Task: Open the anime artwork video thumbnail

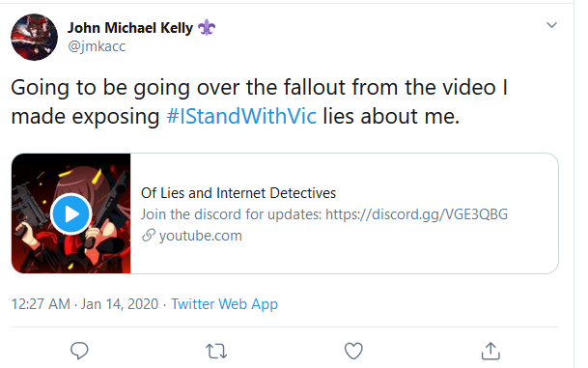Action: pyautogui.click(x=71, y=213)
